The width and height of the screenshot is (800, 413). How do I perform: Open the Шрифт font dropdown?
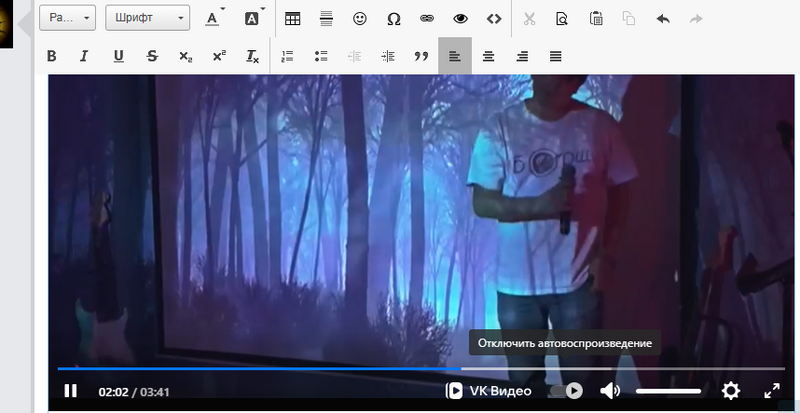147,18
